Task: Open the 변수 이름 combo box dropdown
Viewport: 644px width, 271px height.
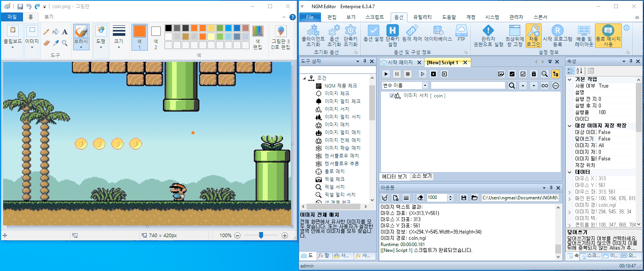Action: click(x=425, y=86)
